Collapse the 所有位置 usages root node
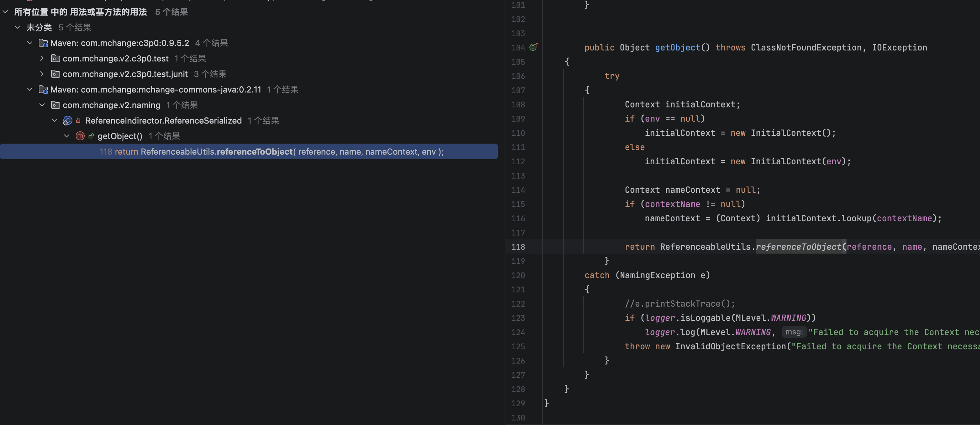 5,12
